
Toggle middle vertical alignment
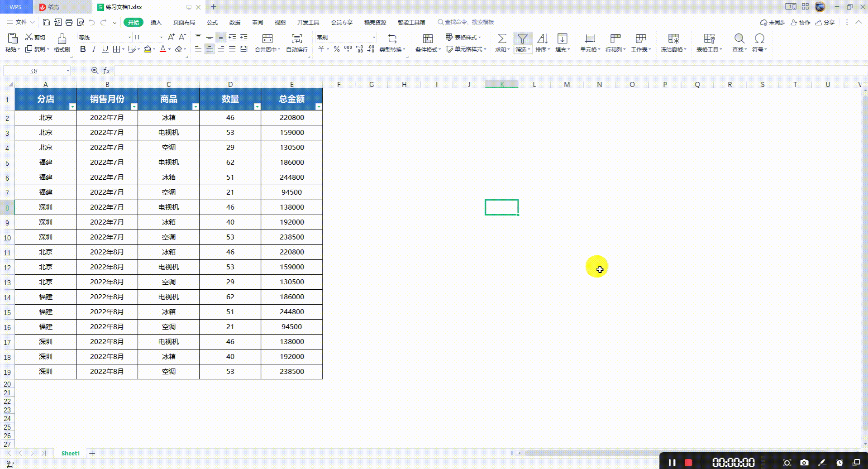(210, 37)
